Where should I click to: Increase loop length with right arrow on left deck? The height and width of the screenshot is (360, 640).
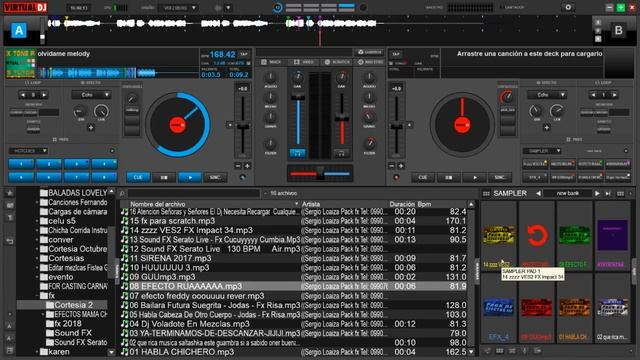[44, 95]
